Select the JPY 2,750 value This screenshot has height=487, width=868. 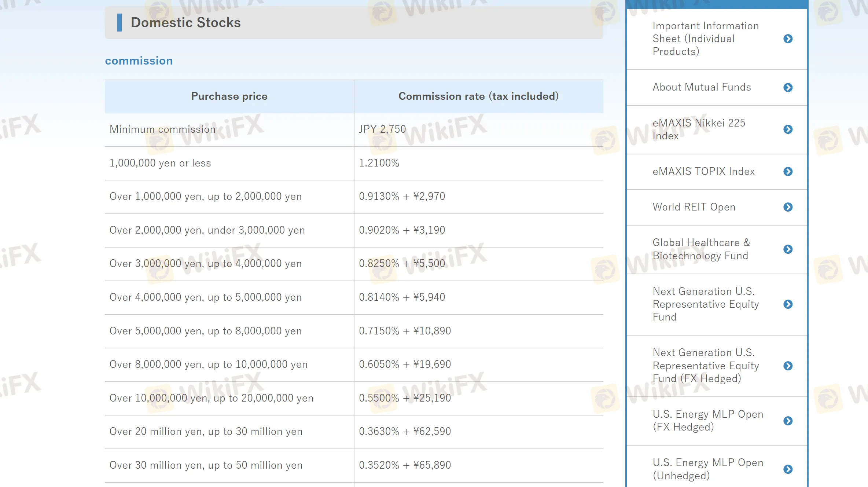(382, 129)
